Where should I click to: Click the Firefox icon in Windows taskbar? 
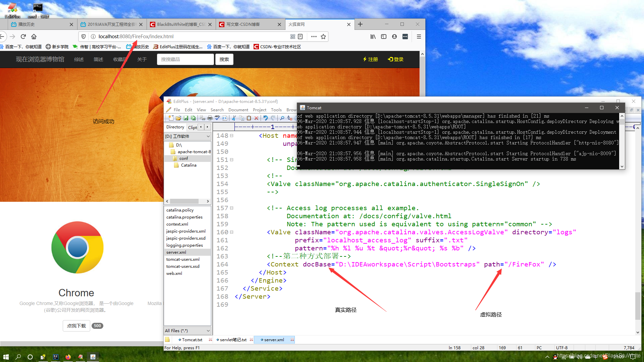(68, 357)
